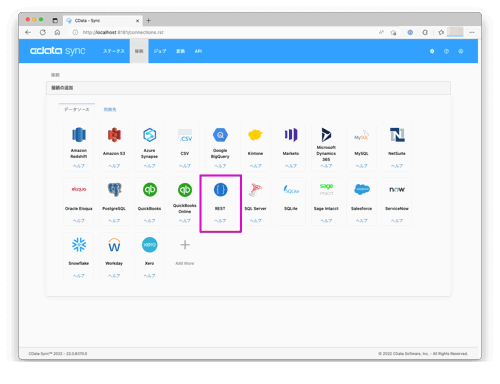
Task: Choose the QuickBooks connector icon
Action: 150,190
